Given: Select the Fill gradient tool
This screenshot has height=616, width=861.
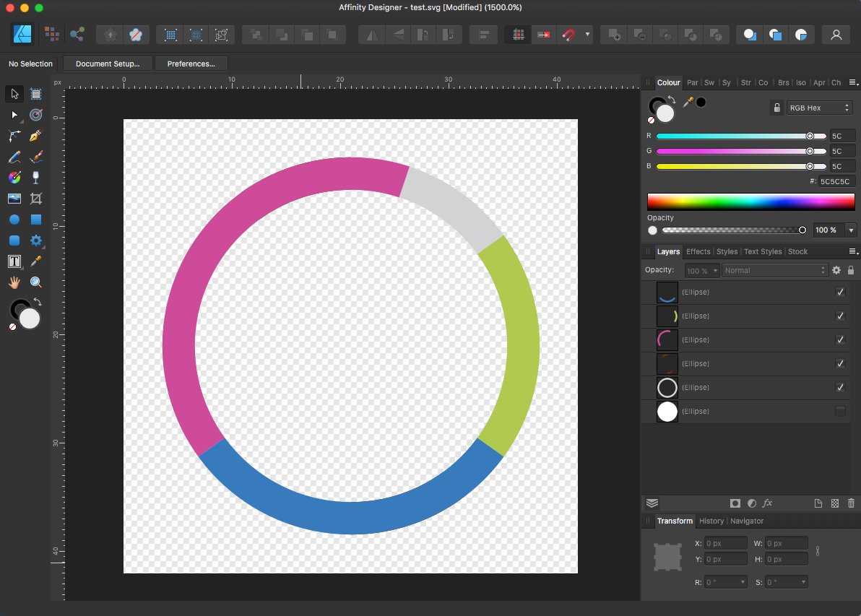Looking at the screenshot, I should [x=14, y=177].
